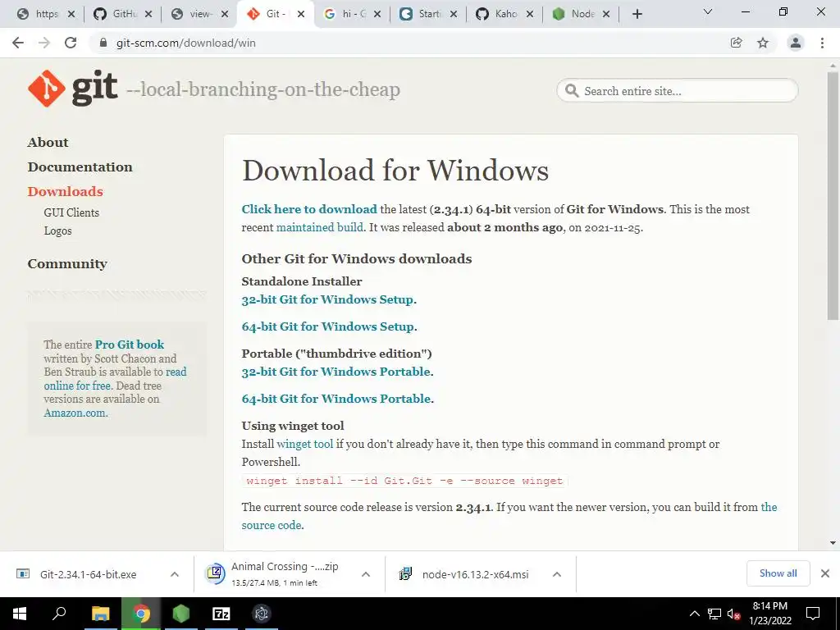Click the Git logo icon
840x630 pixels.
coord(47,89)
